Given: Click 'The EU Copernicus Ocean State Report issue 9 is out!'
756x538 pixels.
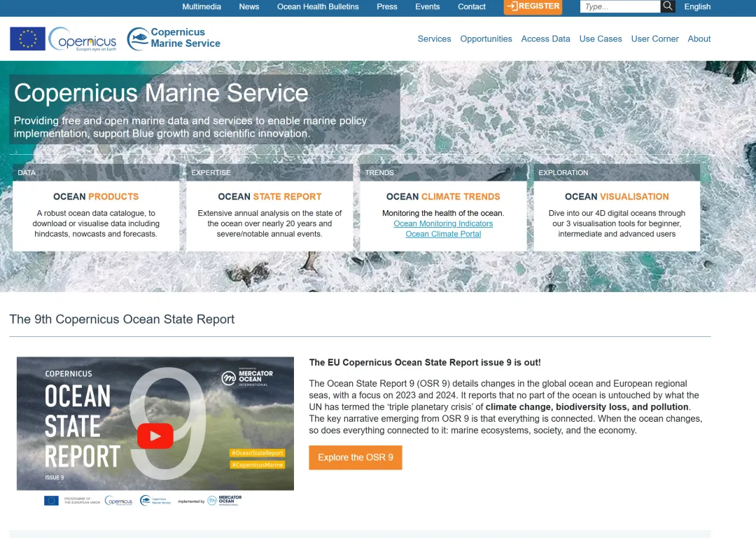Looking at the screenshot, I should [425, 362].
